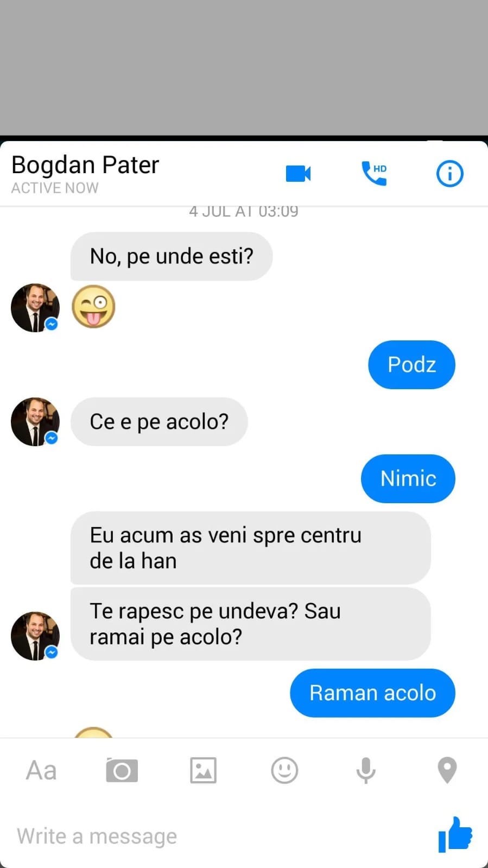The width and height of the screenshot is (488, 868).
Task: Send a thumbs-up like
Action: coord(455,834)
